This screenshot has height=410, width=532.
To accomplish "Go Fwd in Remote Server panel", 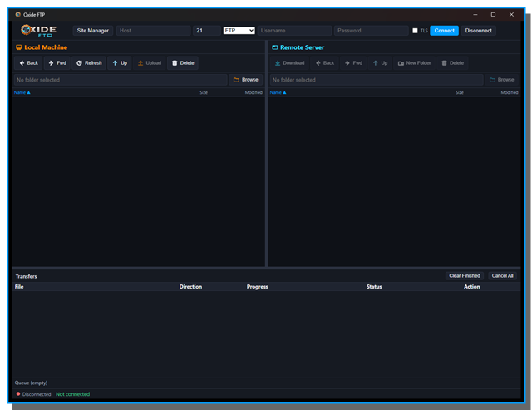I will pos(353,63).
